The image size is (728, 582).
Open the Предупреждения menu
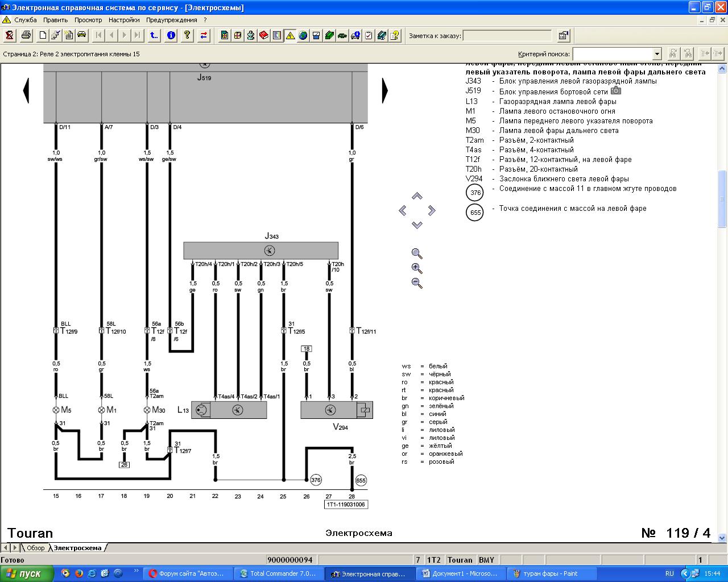172,20
